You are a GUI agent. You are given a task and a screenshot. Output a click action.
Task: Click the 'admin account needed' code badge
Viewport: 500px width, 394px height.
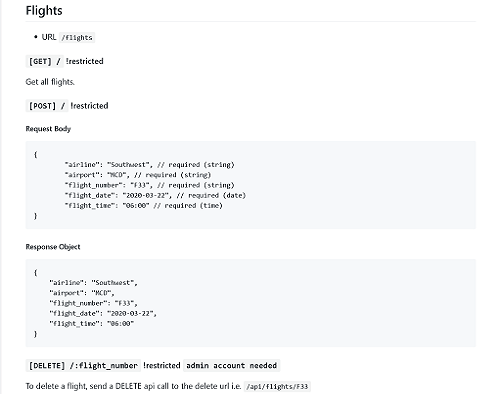(x=232, y=366)
